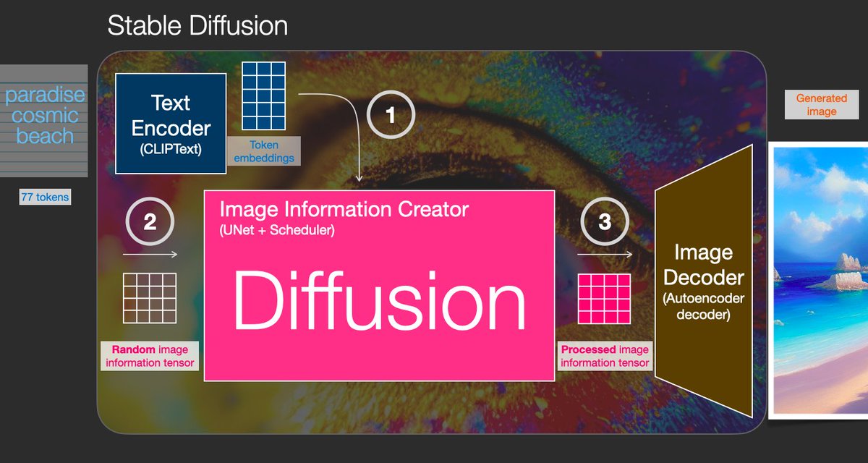The image size is (868, 463).
Task: Collapse the paradise cosmic beach prompt box
Action: pos(43,117)
